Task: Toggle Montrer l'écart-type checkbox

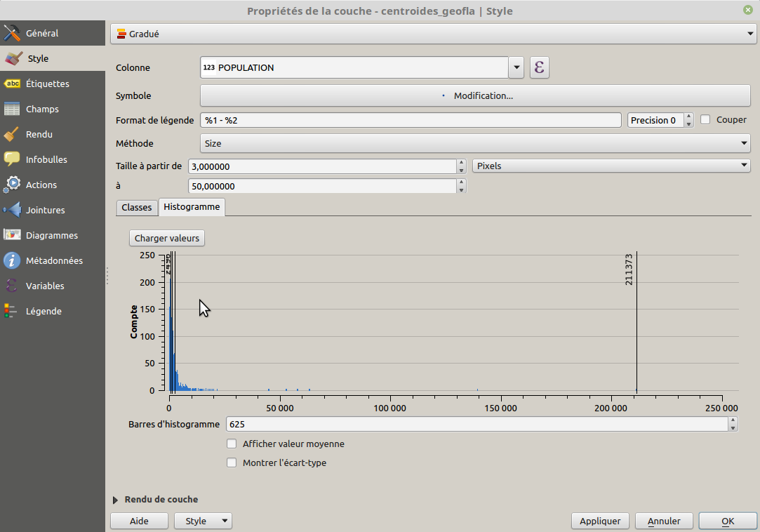Action: coord(232,463)
